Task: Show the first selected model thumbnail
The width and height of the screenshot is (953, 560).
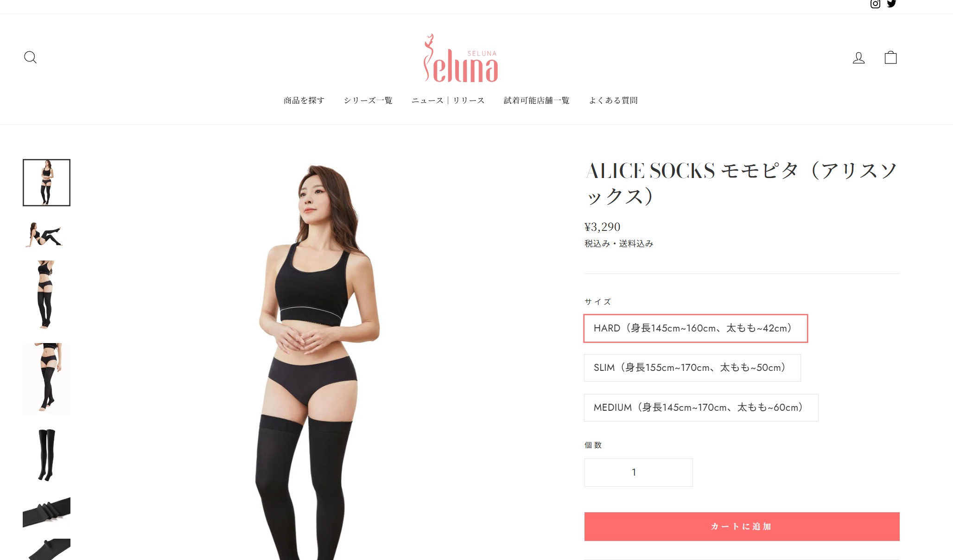Action: coord(46,183)
